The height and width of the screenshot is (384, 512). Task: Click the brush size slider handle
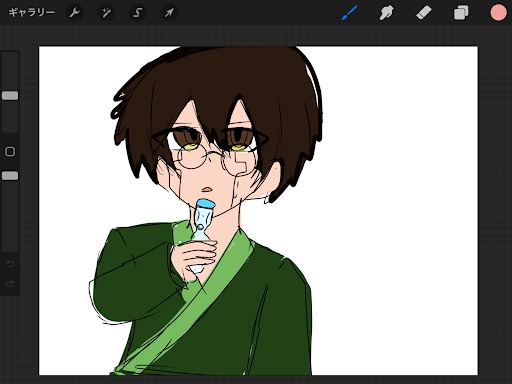click(x=10, y=96)
